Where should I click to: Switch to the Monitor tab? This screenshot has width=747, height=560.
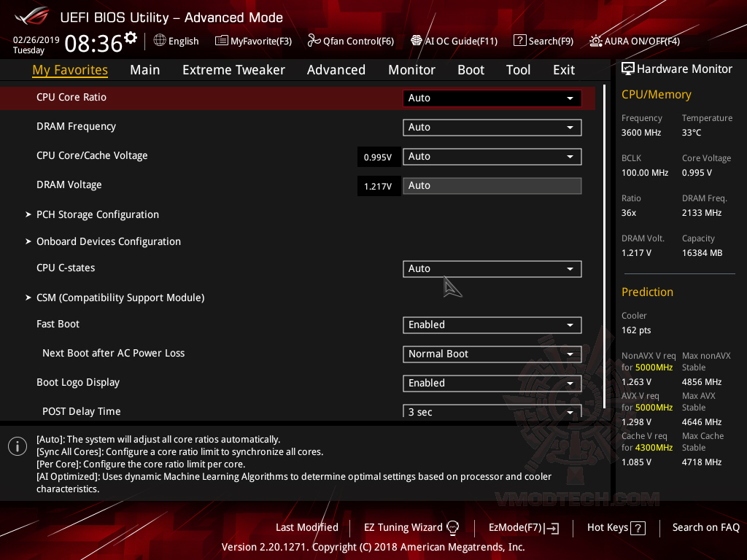click(x=411, y=70)
